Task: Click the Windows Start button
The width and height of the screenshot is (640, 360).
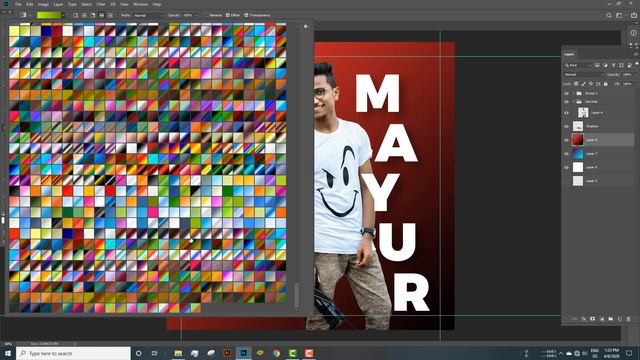Action: [x=8, y=353]
